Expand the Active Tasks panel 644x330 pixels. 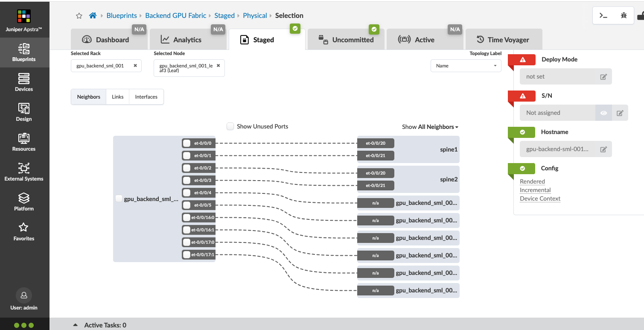[76, 325]
